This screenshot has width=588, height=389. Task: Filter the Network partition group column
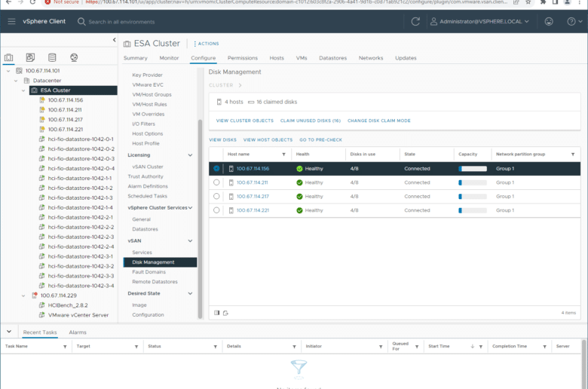point(573,155)
